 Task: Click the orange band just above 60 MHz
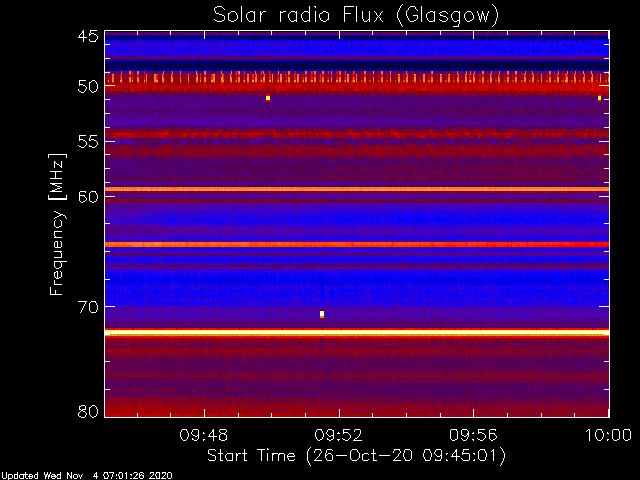357,189
